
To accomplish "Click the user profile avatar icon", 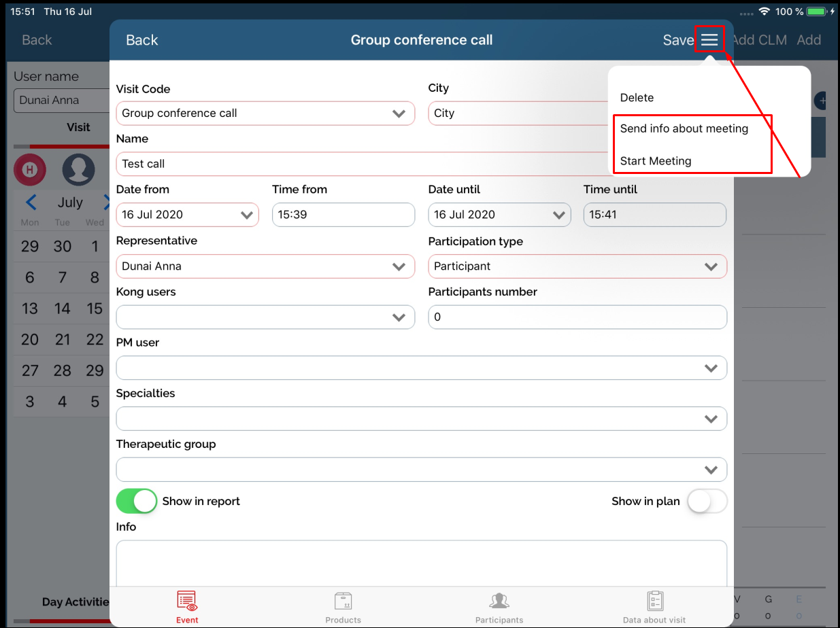I will coord(78,170).
